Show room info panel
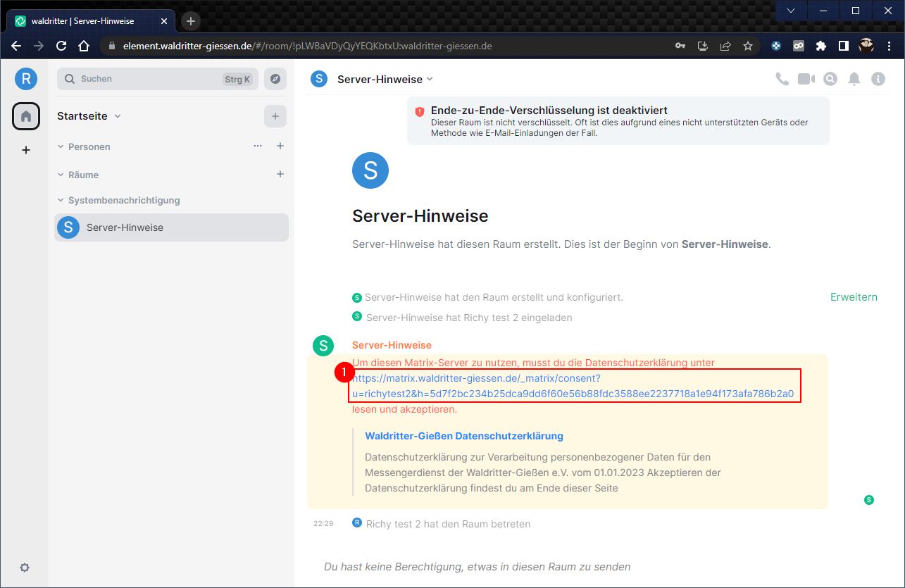This screenshot has height=588, width=905. (x=878, y=79)
